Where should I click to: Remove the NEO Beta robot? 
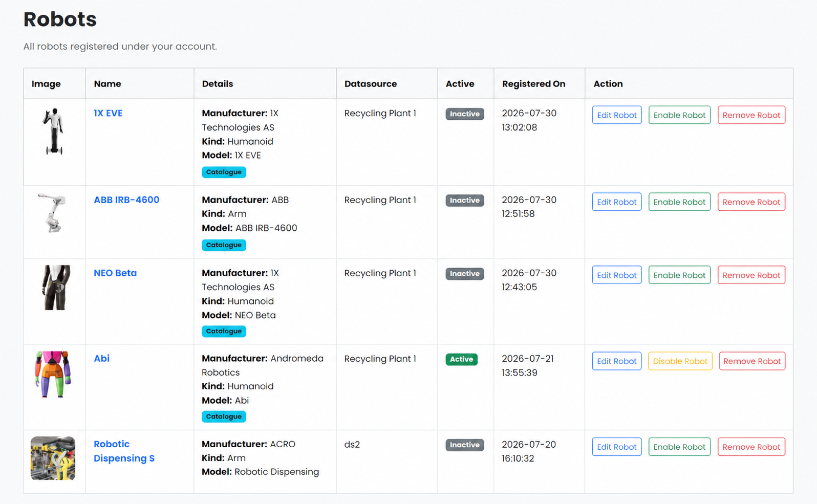pos(751,275)
